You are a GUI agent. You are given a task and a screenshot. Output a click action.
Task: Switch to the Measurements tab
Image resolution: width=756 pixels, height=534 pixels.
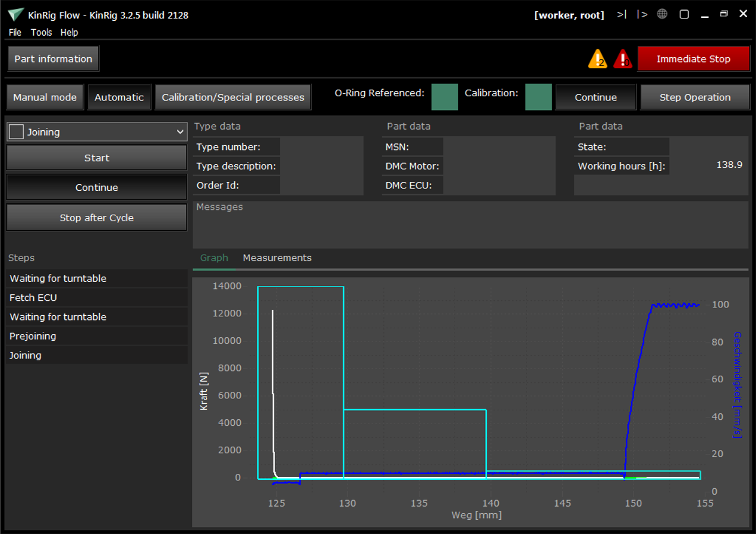(277, 258)
